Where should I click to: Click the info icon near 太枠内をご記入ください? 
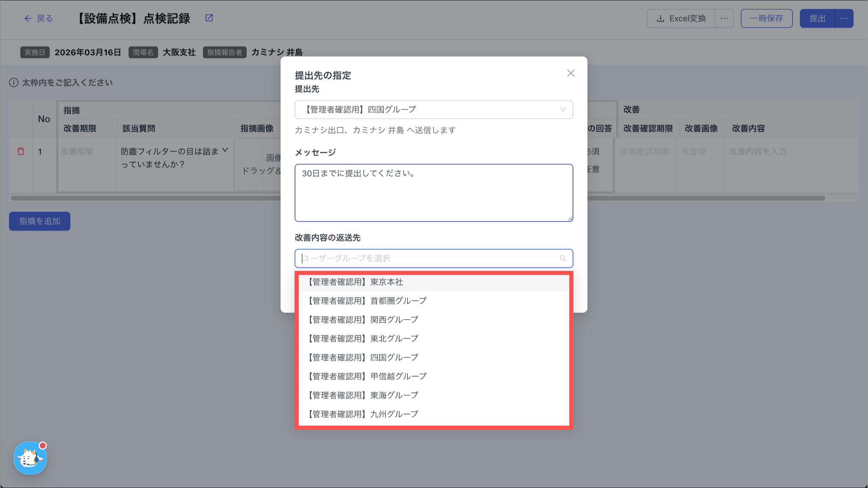(14, 83)
